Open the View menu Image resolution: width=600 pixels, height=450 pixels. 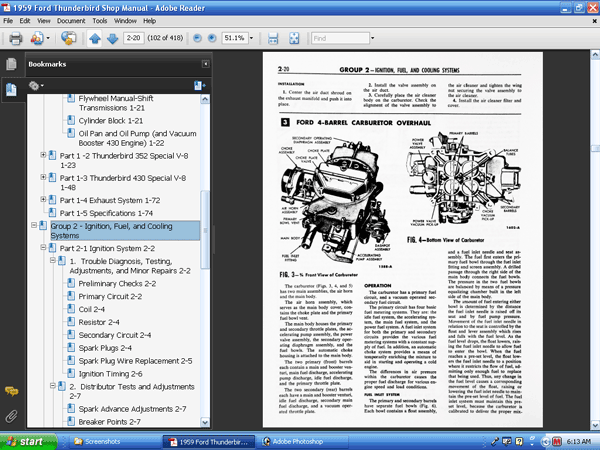point(44,21)
